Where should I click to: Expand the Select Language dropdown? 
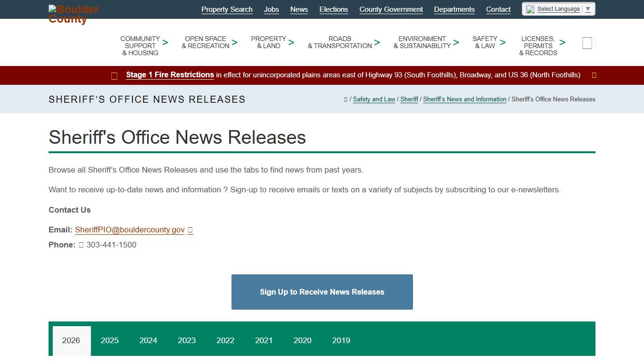point(587,8)
